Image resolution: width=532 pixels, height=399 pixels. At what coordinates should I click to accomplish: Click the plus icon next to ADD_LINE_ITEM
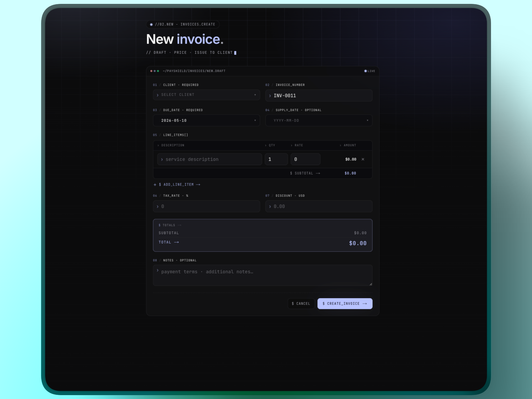pyautogui.click(x=155, y=184)
